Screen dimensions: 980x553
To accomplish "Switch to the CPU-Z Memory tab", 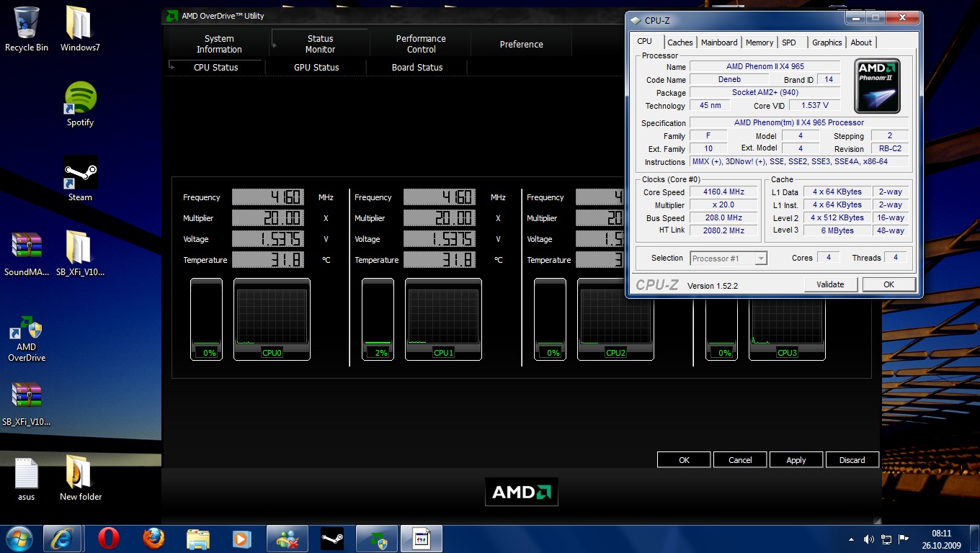I will 759,42.
